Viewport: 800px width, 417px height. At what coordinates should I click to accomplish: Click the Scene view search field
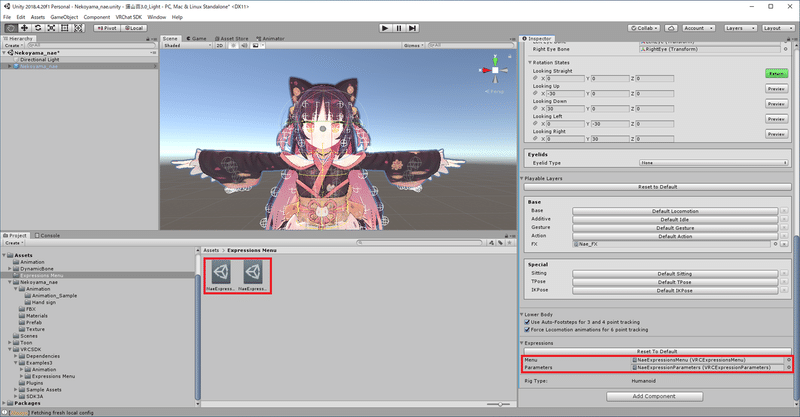pyautogui.click(x=469, y=45)
